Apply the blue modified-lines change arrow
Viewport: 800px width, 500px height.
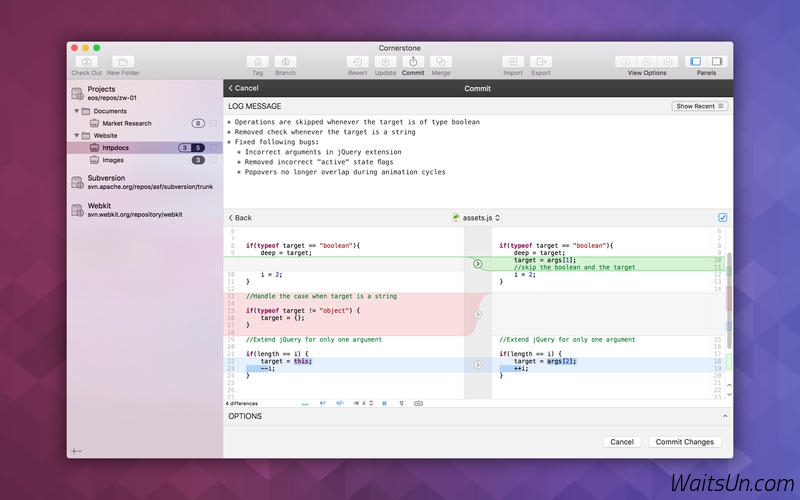click(478, 365)
